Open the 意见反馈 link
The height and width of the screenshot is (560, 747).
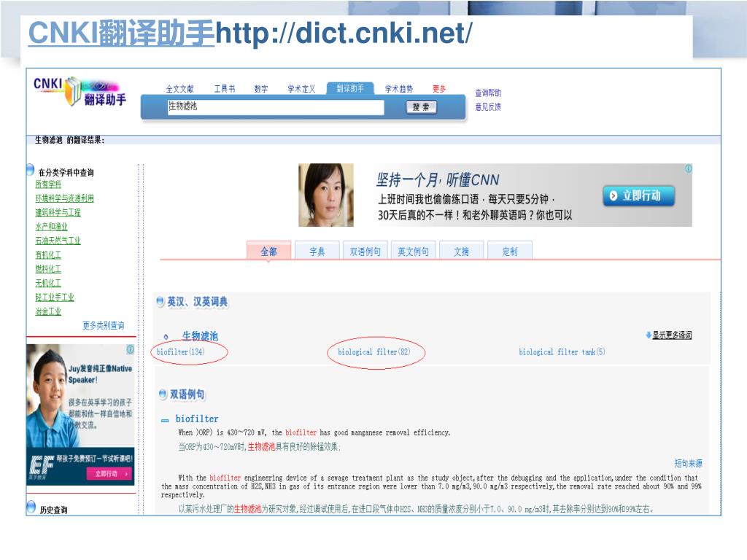pyautogui.click(x=488, y=106)
